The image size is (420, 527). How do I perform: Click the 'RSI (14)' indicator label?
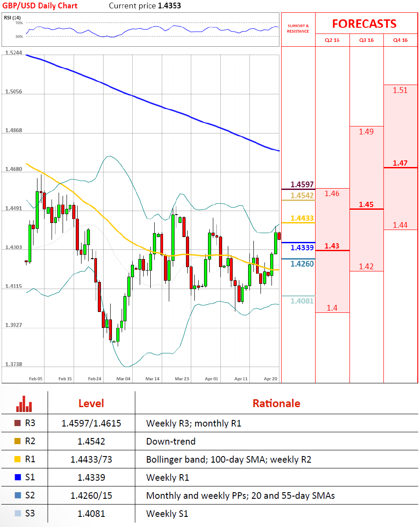coord(12,18)
